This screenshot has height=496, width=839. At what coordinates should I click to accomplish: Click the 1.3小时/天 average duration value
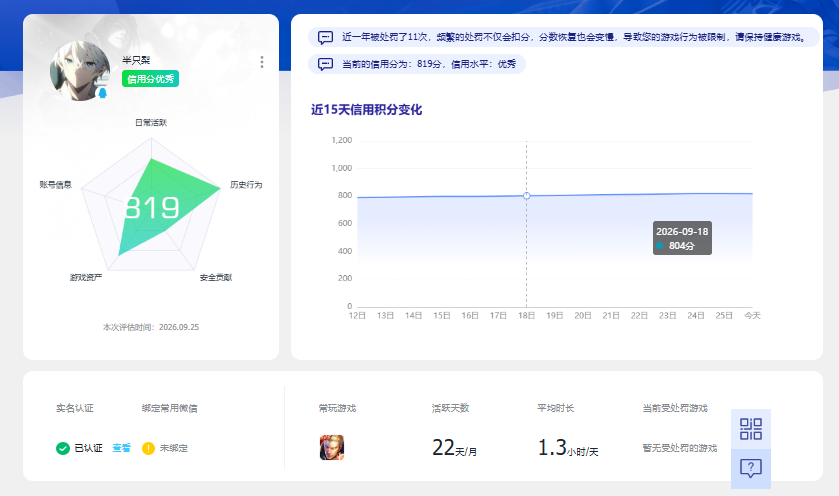coord(568,448)
